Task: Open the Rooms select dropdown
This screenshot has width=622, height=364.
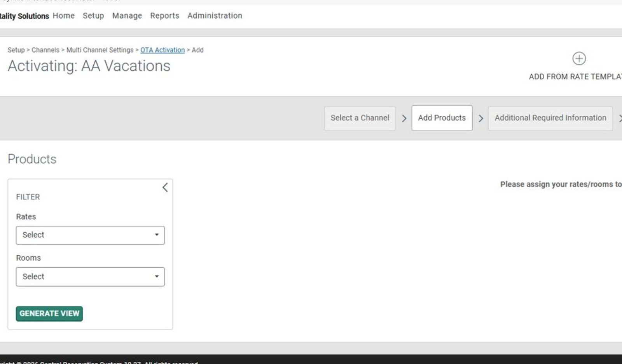Action: [90, 277]
